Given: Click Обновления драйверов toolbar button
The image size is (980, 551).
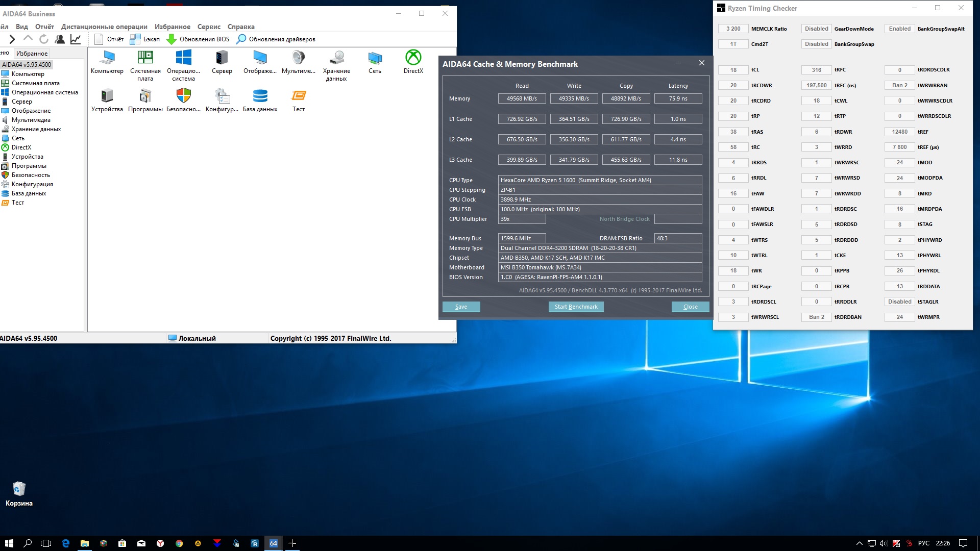Looking at the screenshot, I should 276,39.
